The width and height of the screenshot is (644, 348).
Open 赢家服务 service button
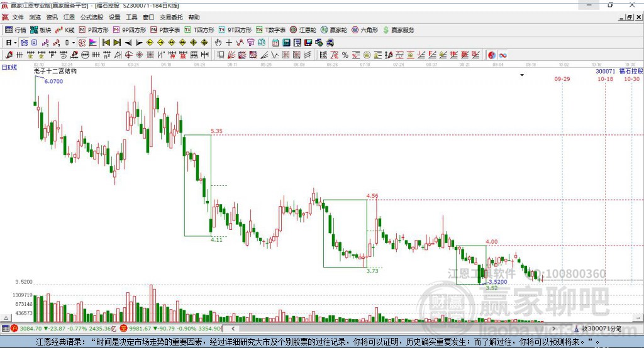[x=399, y=30]
